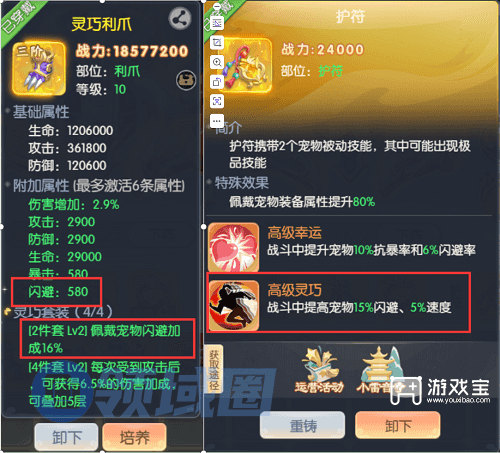Click the 重铸 reforge button
The image size is (500, 453).
[x=302, y=425]
